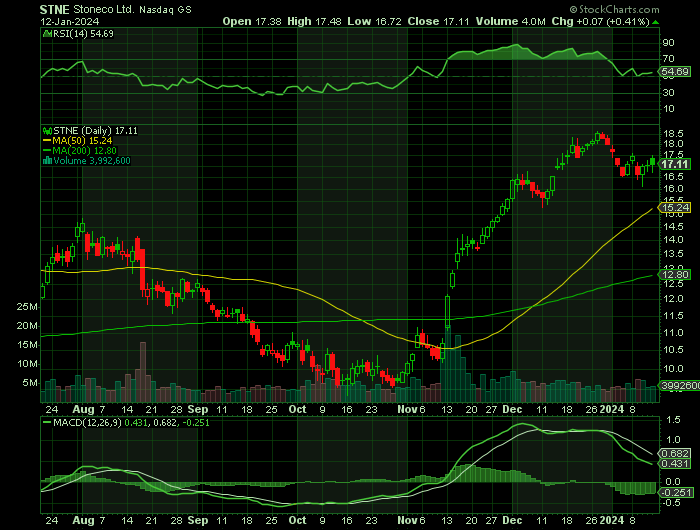The image size is (700, 530).
Task: Click the green line swatch for MA(200)
Action: 47,151
